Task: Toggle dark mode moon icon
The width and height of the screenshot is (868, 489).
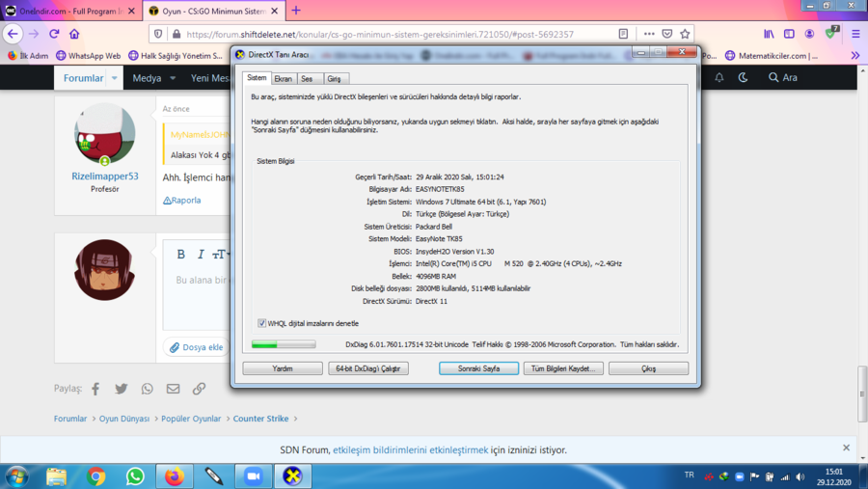Action: (743, 77)
